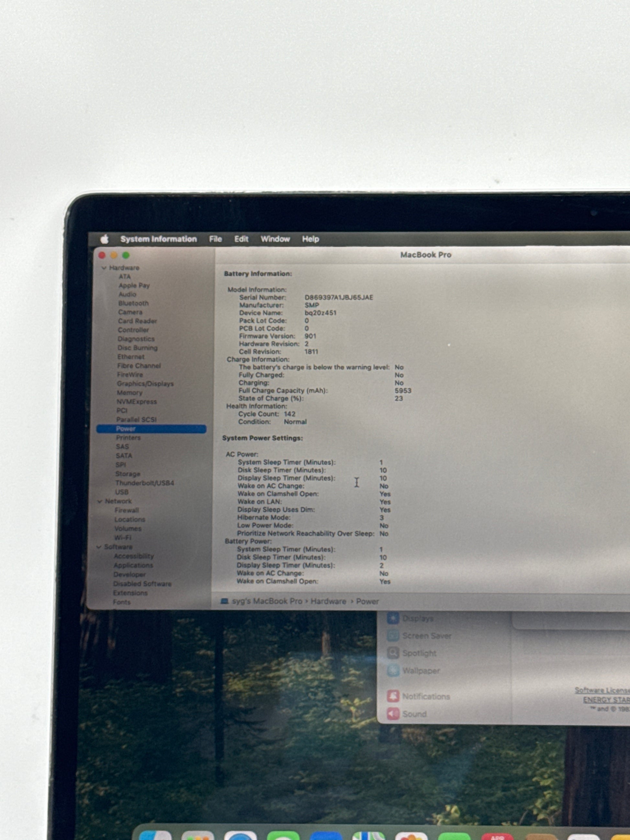This screenshot has height=840, width=630.
Task: Select Thunderbolt/USB4 in the sidebar
Action: click(145, 483)
